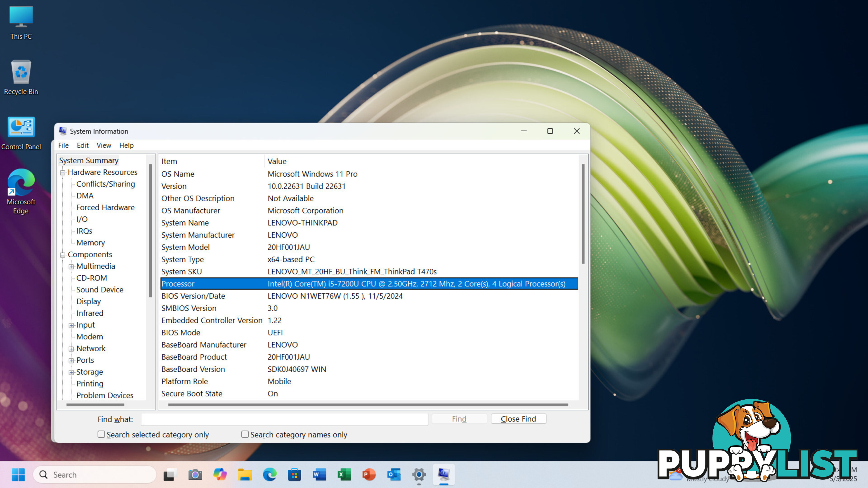
Task: Open the File menu
Action: pos(63,145)
